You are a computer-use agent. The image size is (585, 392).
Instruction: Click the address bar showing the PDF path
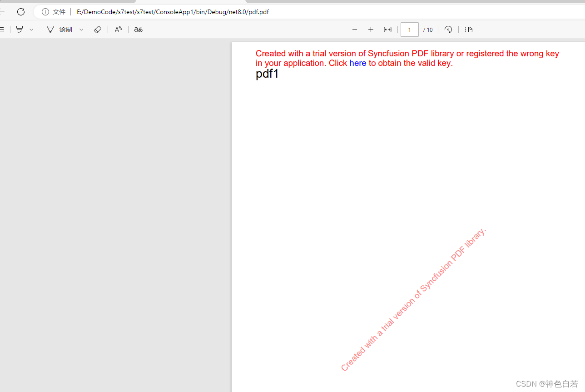173,12
